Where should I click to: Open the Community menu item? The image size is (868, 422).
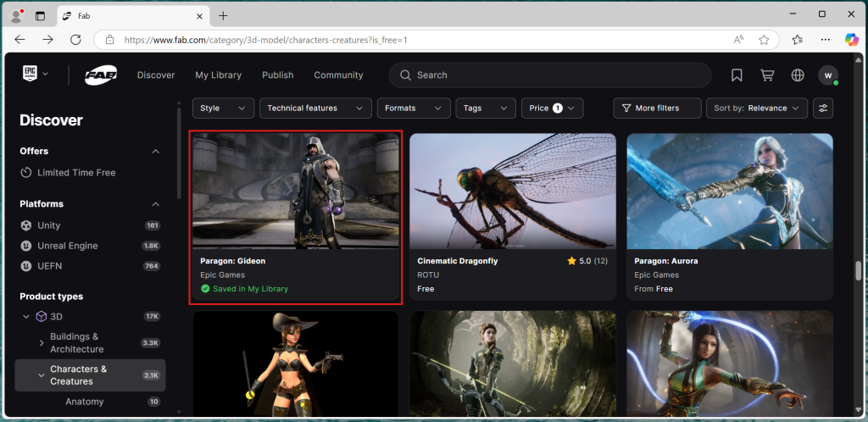pos(338,75)
